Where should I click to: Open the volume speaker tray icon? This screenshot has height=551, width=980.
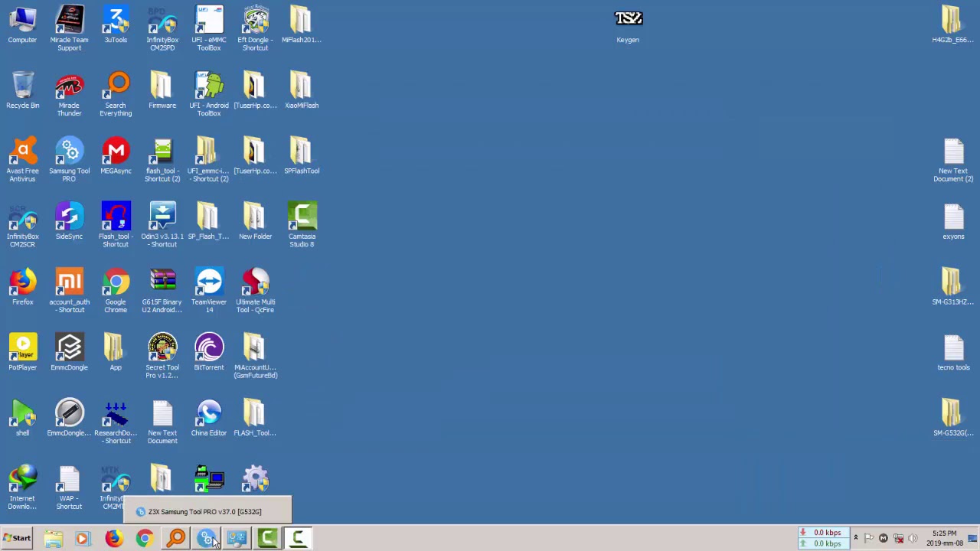click(x=913, y=538)
